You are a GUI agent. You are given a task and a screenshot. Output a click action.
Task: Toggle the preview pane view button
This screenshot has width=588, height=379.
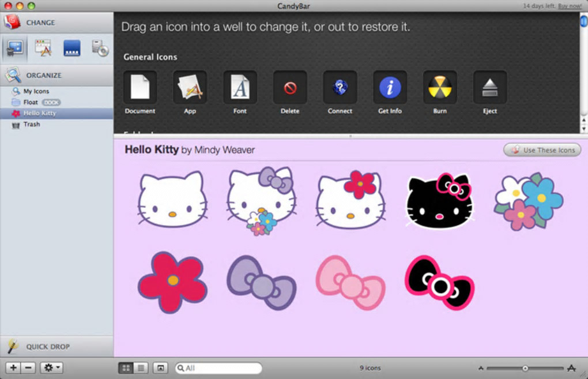coord(160,368)
